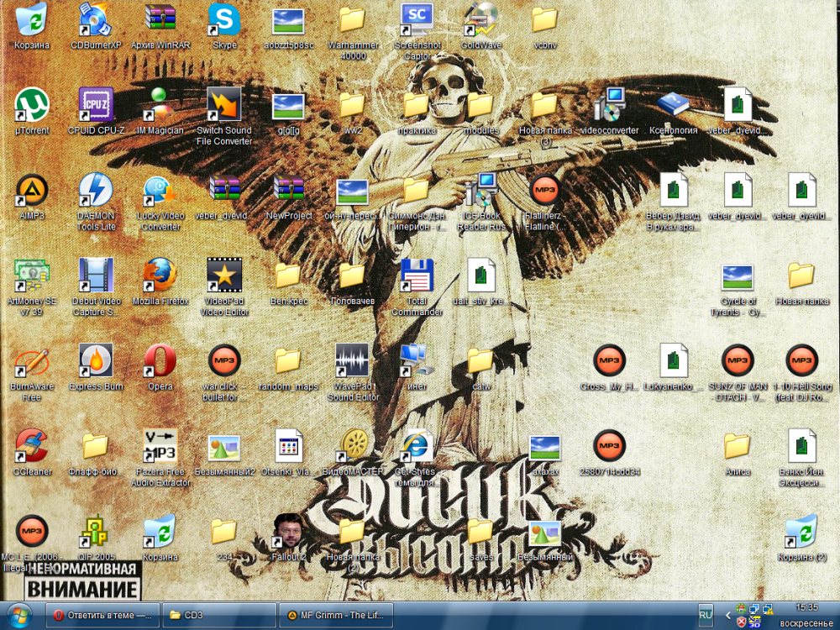The height and width of the screenshot is (630, 840).
Task: Click the 15:35 taskbar clock
Action: (x=806, y=607)
